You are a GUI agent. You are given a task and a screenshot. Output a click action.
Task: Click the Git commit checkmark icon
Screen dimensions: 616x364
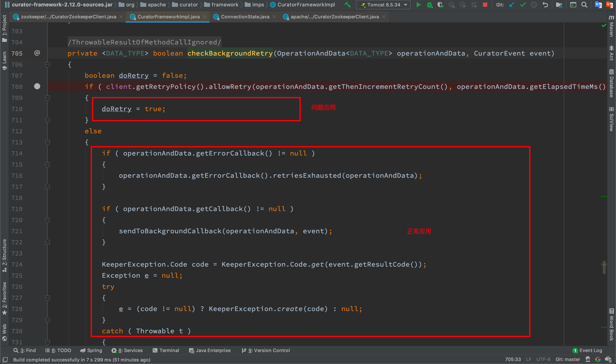523,5
